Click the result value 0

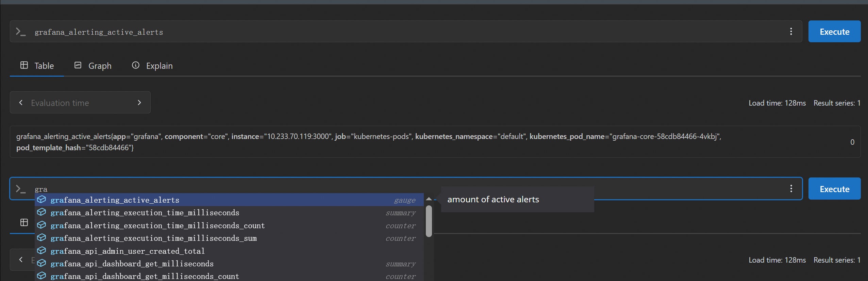tap(852, 142)
